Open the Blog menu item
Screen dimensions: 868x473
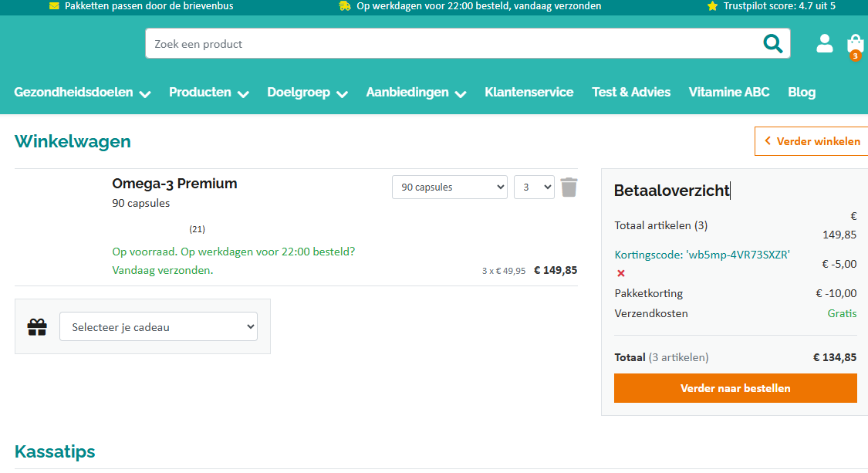[x=802, y=93]
